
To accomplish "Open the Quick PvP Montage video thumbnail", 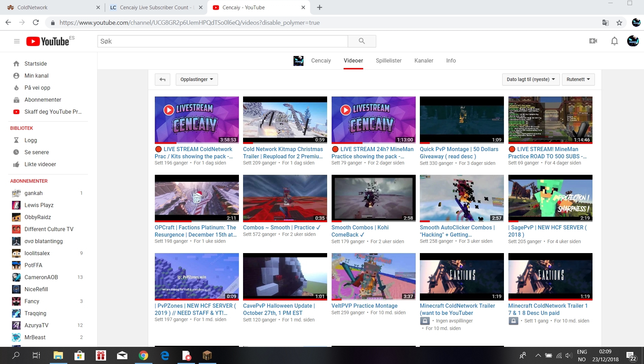I will pyautogui.click(x=462, y=120).
